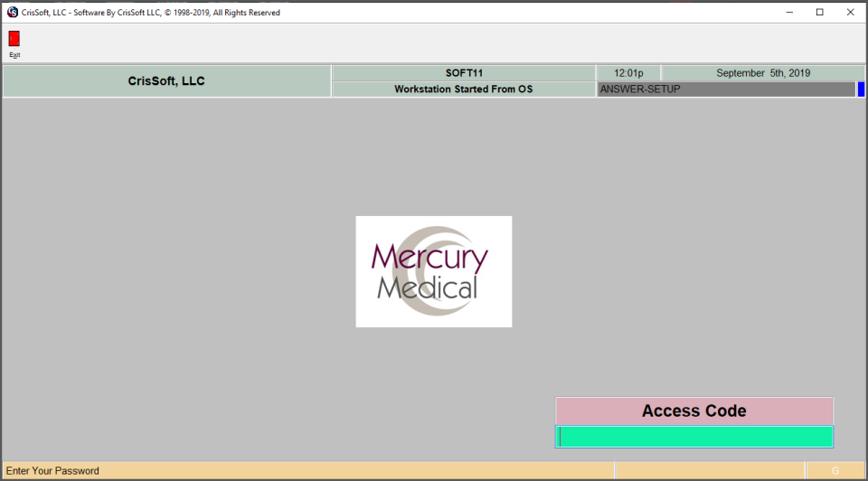Click "Enter Your Password" status bar text
The height and width of the screenshot is (481, 868).
52,470
